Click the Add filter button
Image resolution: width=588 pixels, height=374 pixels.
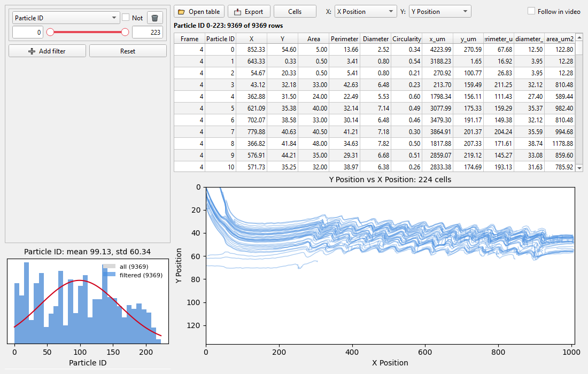[x=47, y=51]
